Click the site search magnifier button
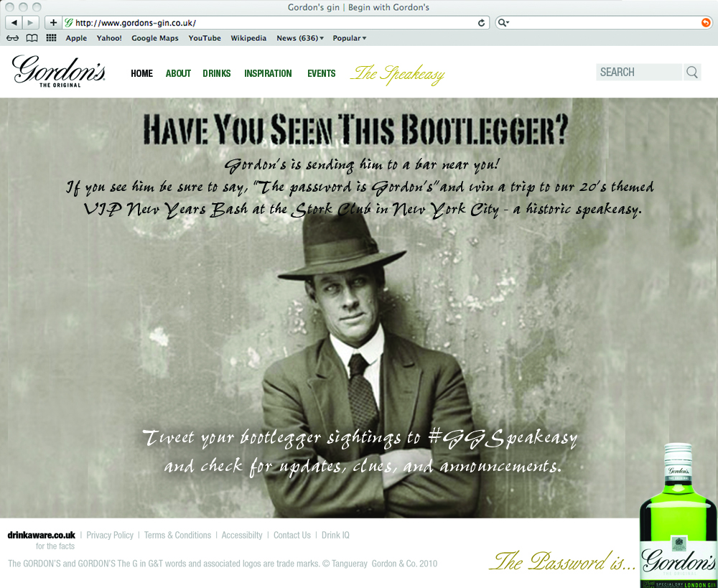Image resolution: width=718 pixels, height=588 pixels. (x=692, y=72)
